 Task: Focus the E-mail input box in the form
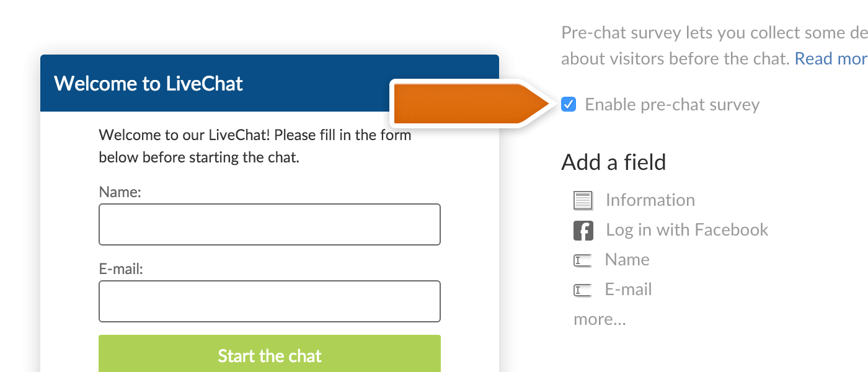click(270, 301)
